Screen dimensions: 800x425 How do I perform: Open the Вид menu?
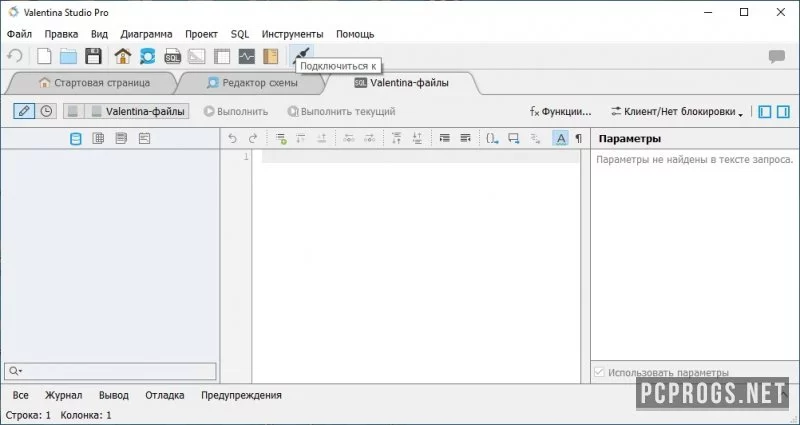(x=99, y=34)
